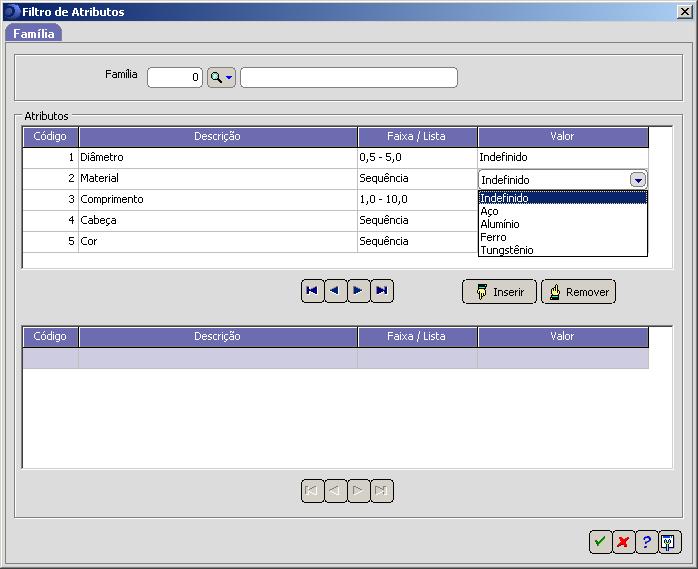Click the Descrição column header in Atributos
This screenshot has height=569, width=698.
coord(217,136)
